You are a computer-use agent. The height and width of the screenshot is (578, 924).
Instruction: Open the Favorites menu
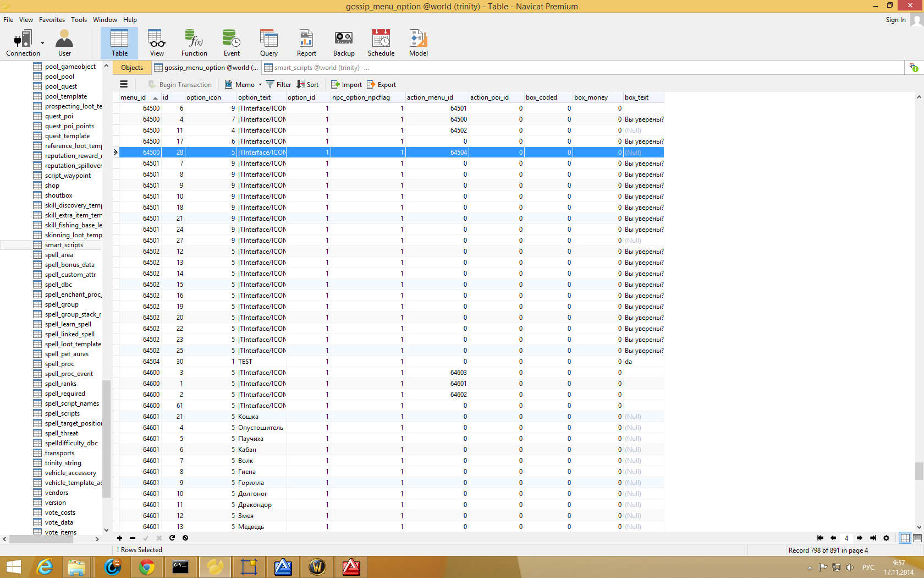click(52, 19)
